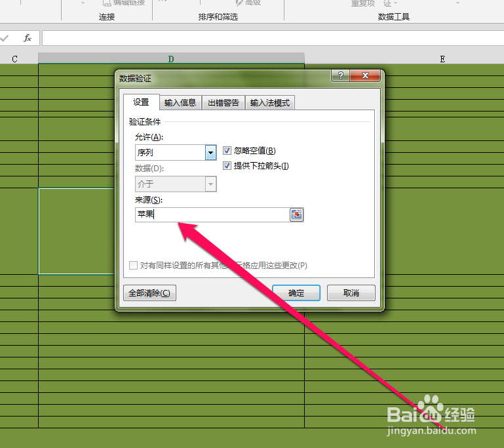Click the 确定 button
The image size is (504, 448).
tap(296, 293)
